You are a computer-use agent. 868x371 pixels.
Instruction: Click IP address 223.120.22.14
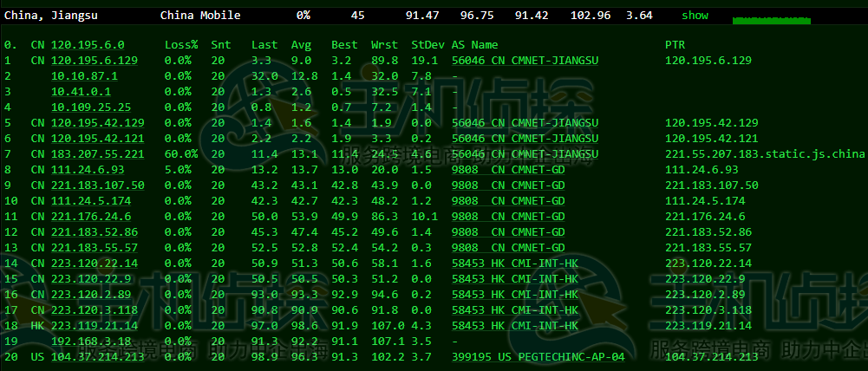pyautogui.click(x=95, y=263)
